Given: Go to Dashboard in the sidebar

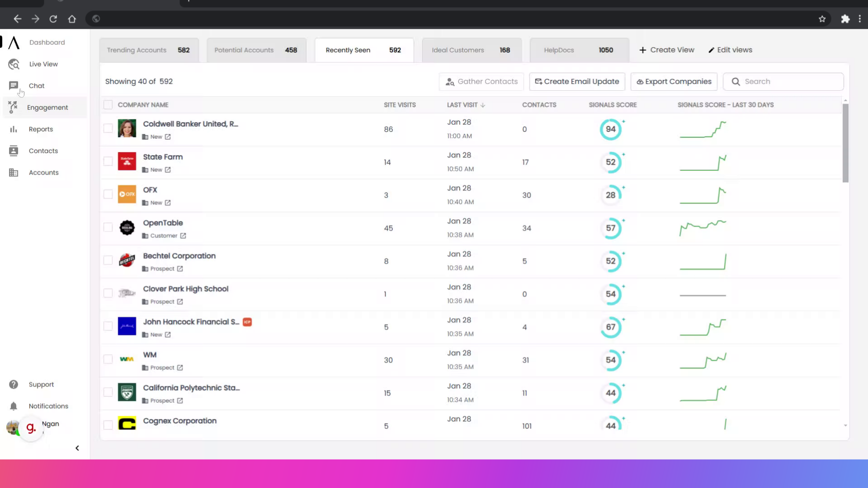Looking at the screenshot, I should coord(47,42).
